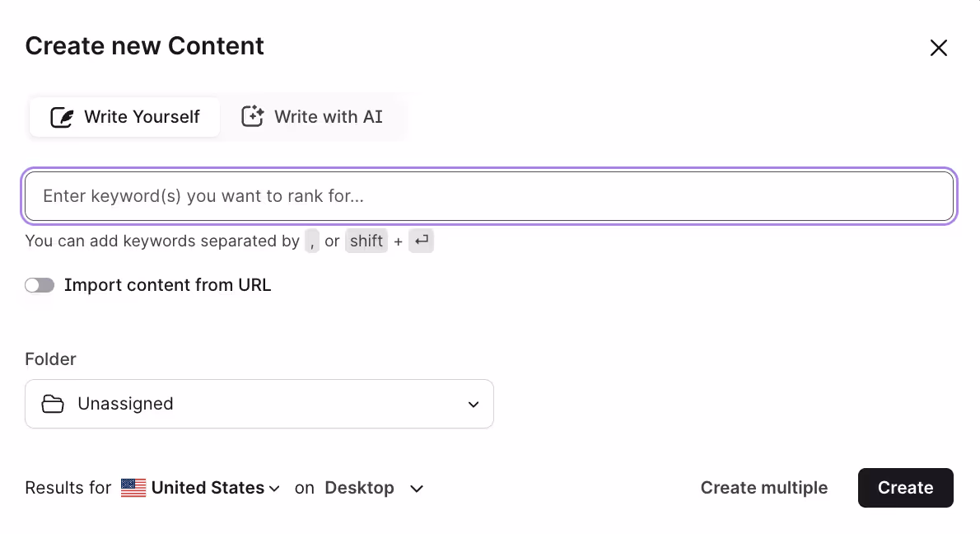Click the Create new Content heading
Screen dimensions: 980x534
point(144,46)
